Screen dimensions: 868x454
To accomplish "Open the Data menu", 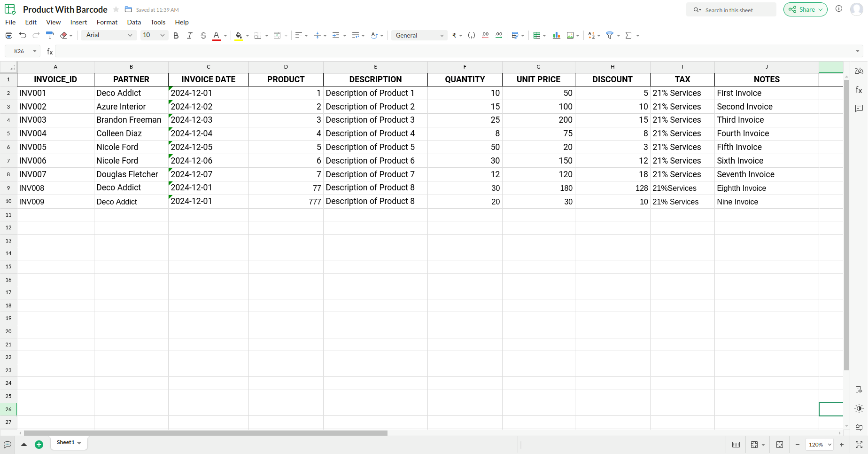I will click(x=134, y=22).
